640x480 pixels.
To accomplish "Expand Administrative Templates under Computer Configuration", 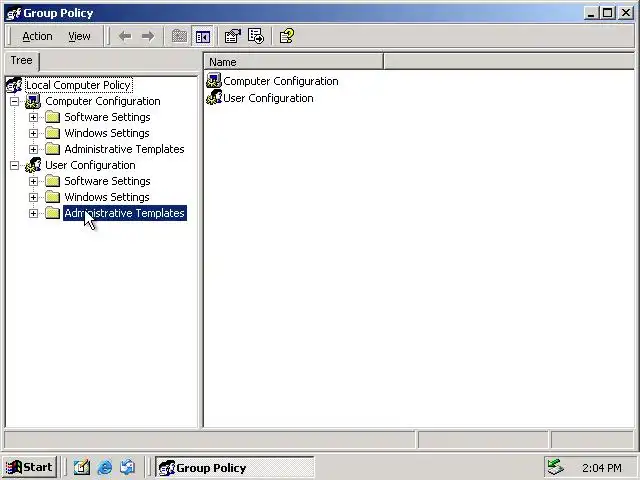I will pyautogui.click(x=33, y=149).
